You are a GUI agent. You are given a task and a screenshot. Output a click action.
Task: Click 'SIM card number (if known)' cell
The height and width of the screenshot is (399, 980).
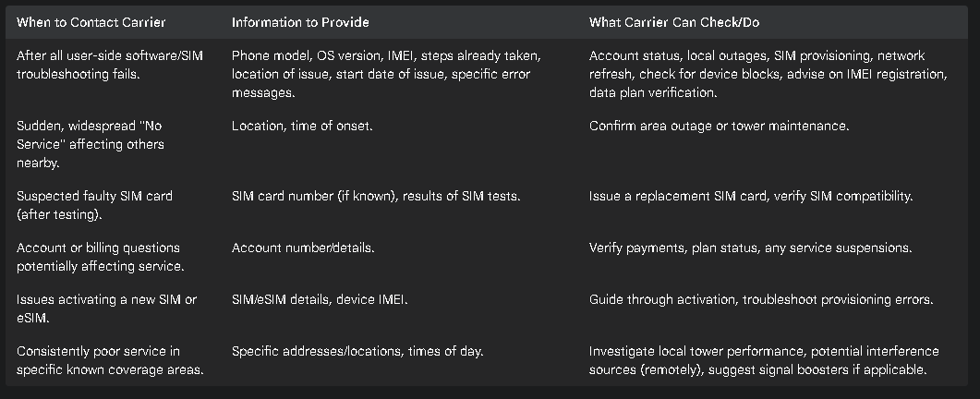(376, 197)
